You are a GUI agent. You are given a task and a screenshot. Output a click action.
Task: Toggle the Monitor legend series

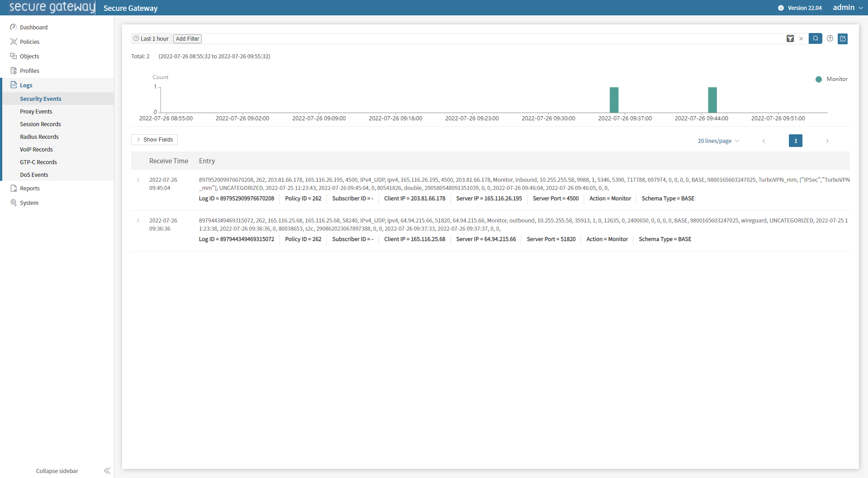(831, 79)
